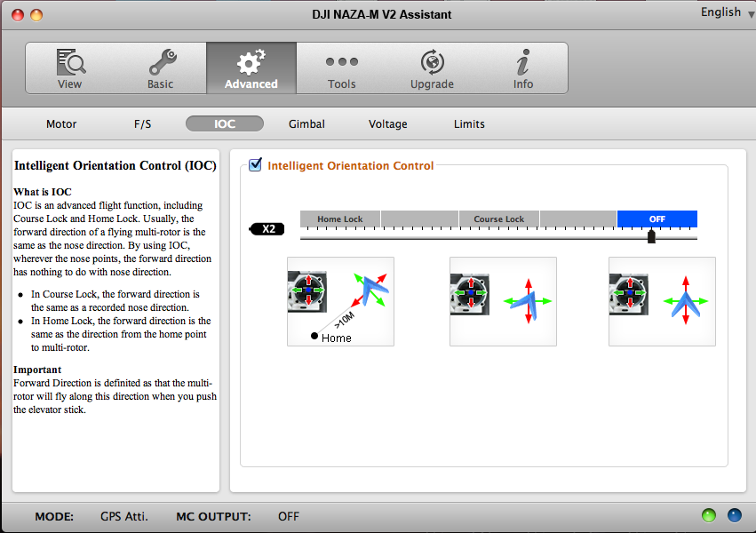Switch to the Voltage tab

point(387,123)
